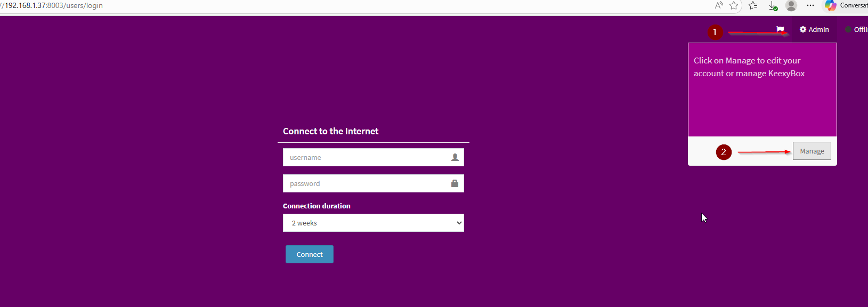Click the lock icon in the password field
The width and height of the screenshot is (868, 307).
pyautogui.click(x=455, y=183)
